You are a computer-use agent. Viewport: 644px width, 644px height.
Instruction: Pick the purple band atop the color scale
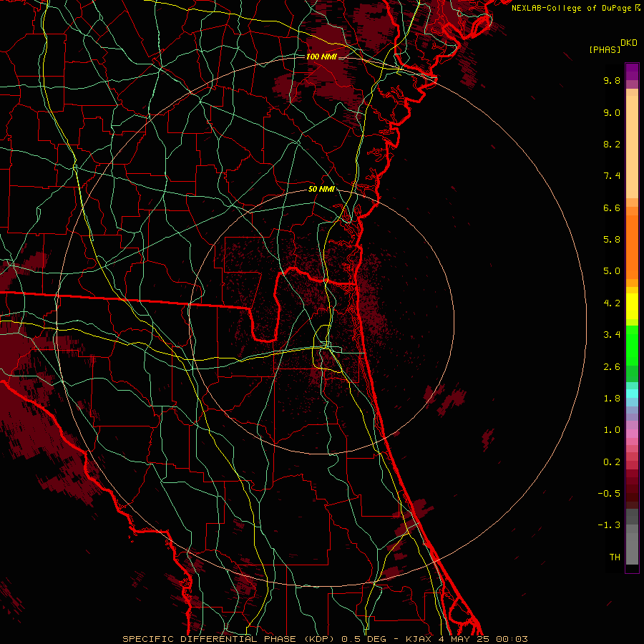[x=632, y=72]
